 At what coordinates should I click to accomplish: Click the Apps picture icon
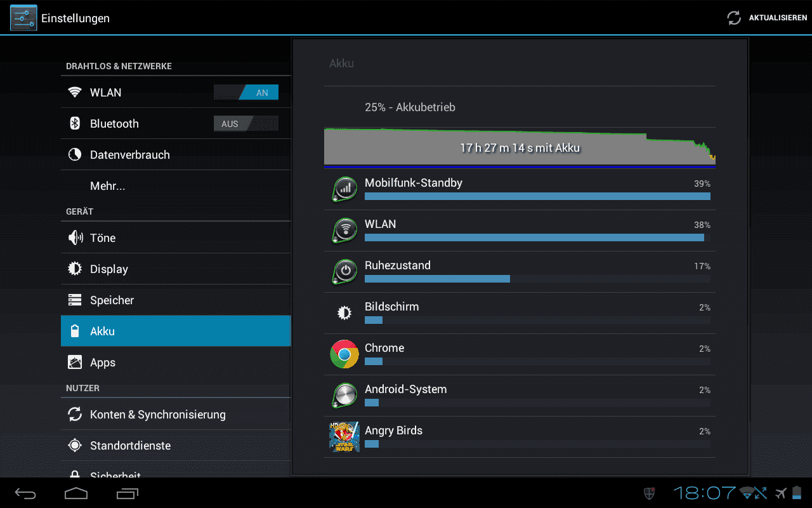point(75,363)
